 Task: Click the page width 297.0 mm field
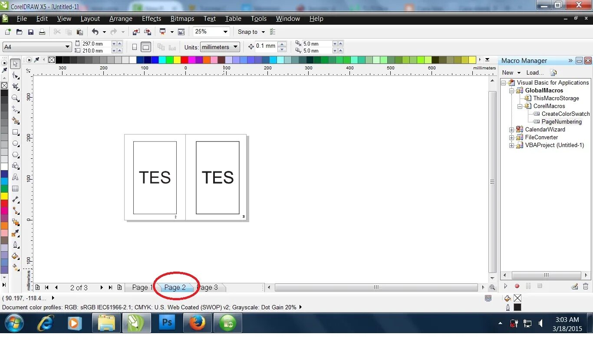[x=96, y=44]
